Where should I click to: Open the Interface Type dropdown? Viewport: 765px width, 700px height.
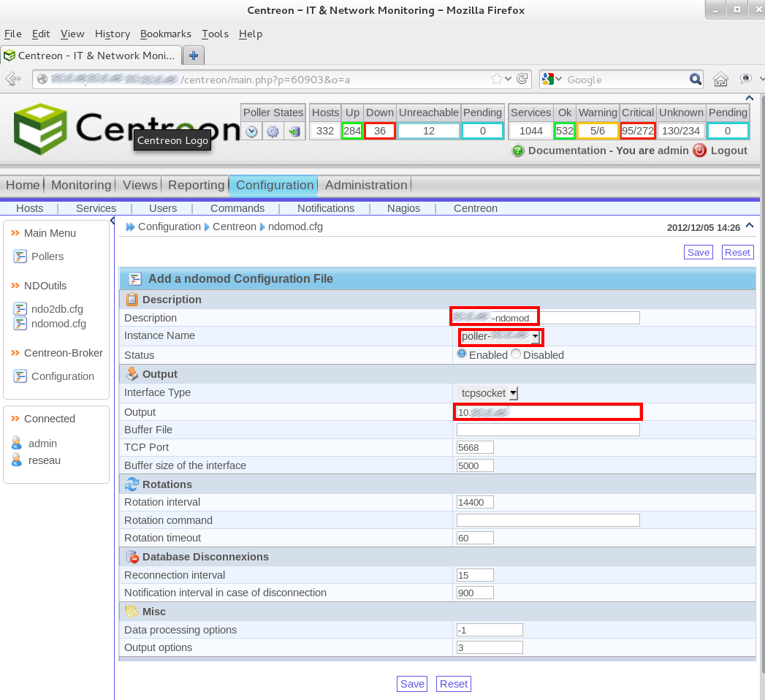tap(512, 392)
